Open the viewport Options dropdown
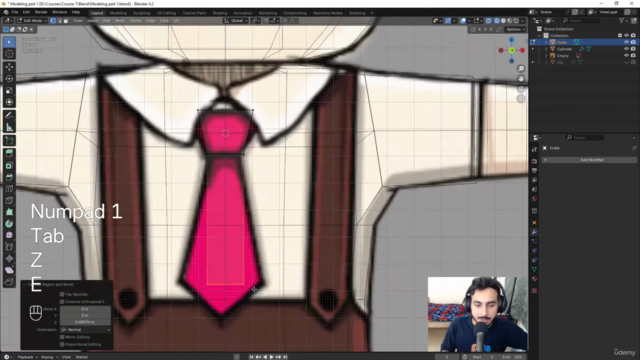This screenshot has height=360, width=640. click(515, 29)
